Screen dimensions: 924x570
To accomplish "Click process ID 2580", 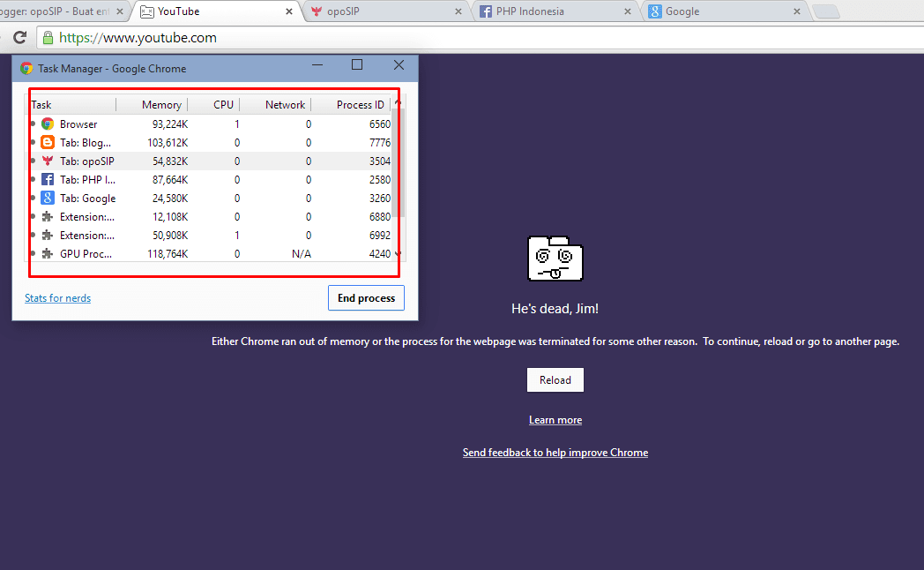I will point(379,179).
